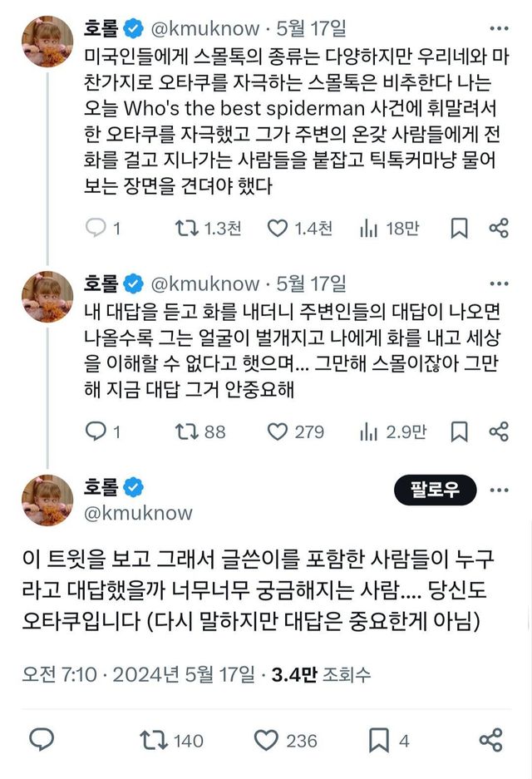Bookmark the first tweet in thread
The image size is (532, 779).
[x=458, y=229]
